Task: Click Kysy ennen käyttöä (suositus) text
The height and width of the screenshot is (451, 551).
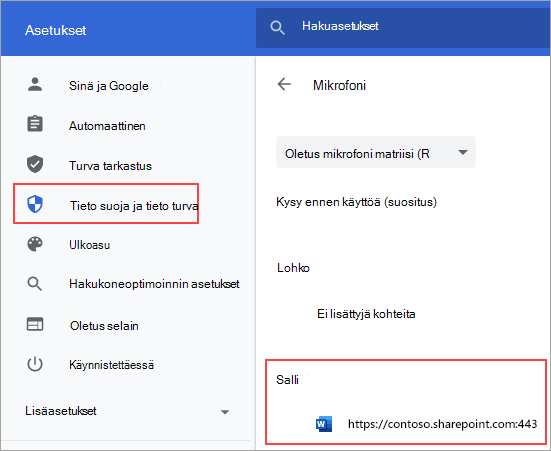Action: point(357,202)
